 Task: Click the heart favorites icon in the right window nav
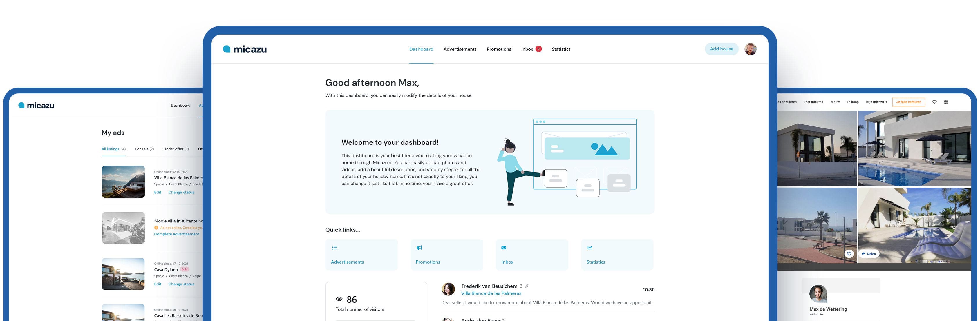[934, 102]
